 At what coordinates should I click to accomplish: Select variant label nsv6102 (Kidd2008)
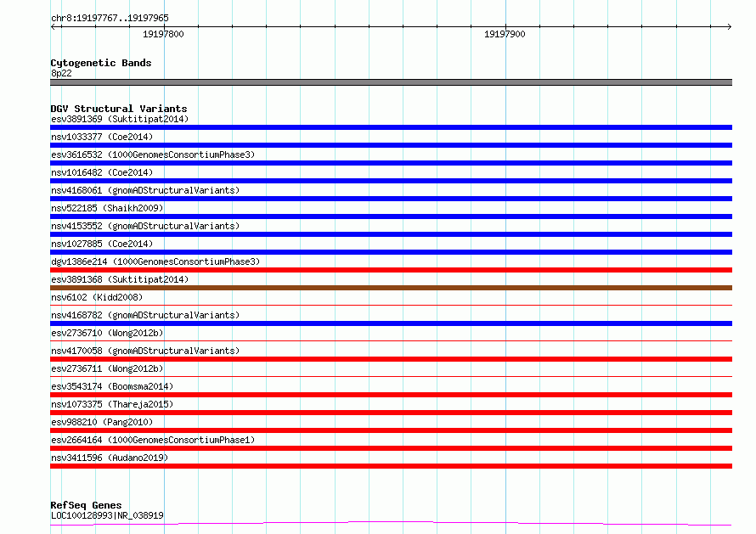click(x=97, y=297)
